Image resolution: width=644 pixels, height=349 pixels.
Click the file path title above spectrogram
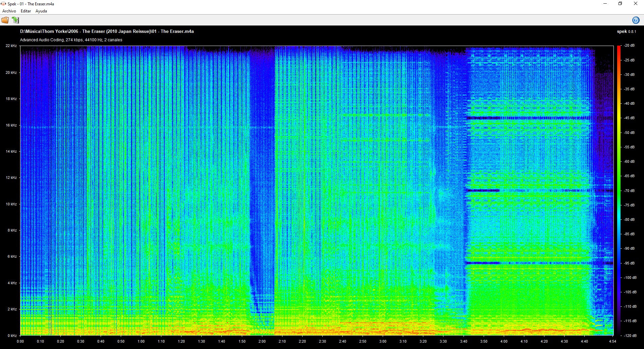pyautogui.click(x=107, y=31)
